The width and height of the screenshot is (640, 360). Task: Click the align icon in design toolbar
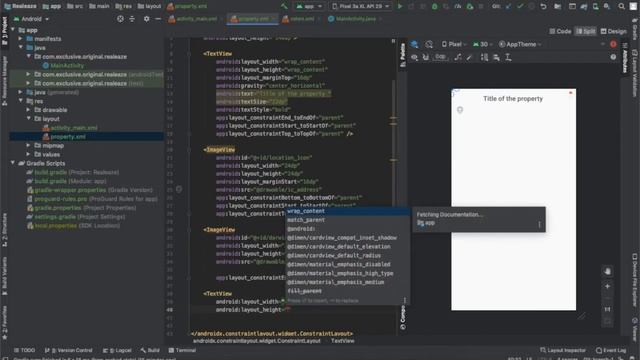(496, 57)
